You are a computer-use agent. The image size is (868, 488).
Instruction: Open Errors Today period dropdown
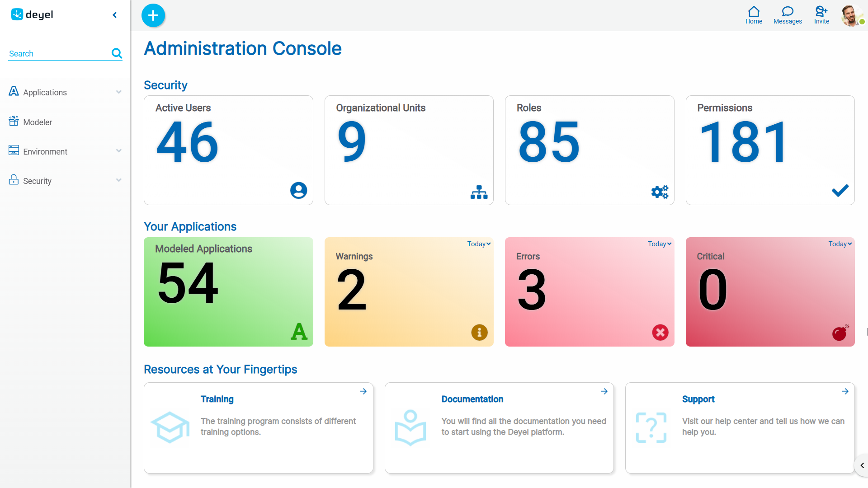tap(660, 244)
